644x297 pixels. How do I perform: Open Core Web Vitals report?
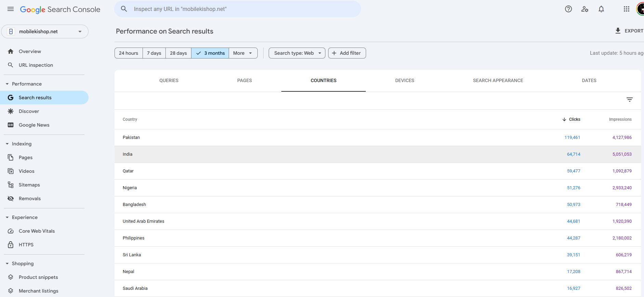tap(37, 231)
